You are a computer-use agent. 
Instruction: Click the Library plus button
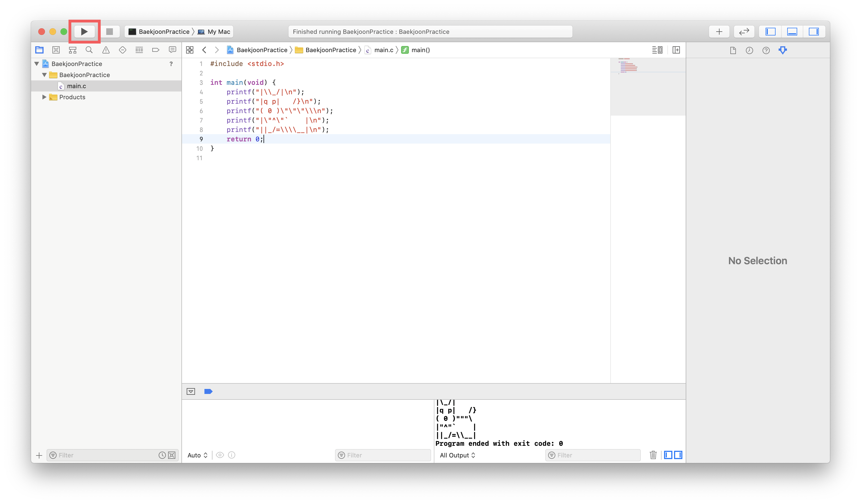coord(719,31)
